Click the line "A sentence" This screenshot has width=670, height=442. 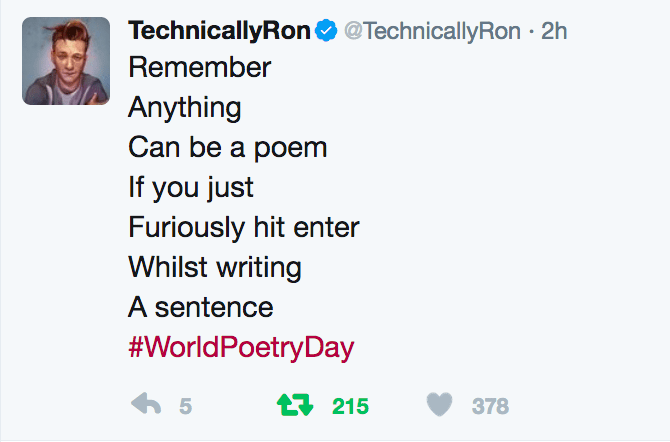click(201, 306)
